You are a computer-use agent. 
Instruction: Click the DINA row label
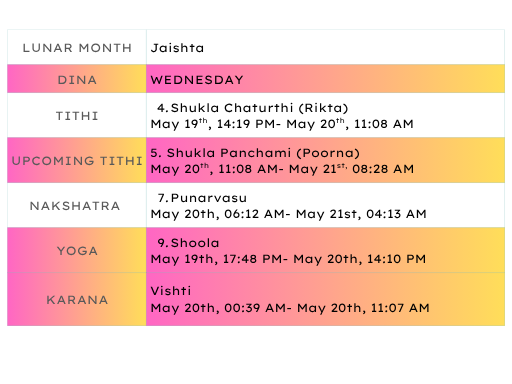point(77,80)
